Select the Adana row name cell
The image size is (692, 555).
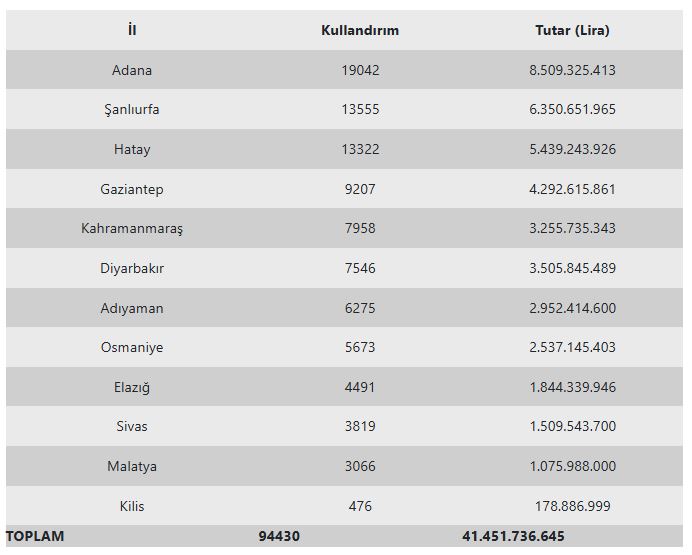(x=132, y=70)
